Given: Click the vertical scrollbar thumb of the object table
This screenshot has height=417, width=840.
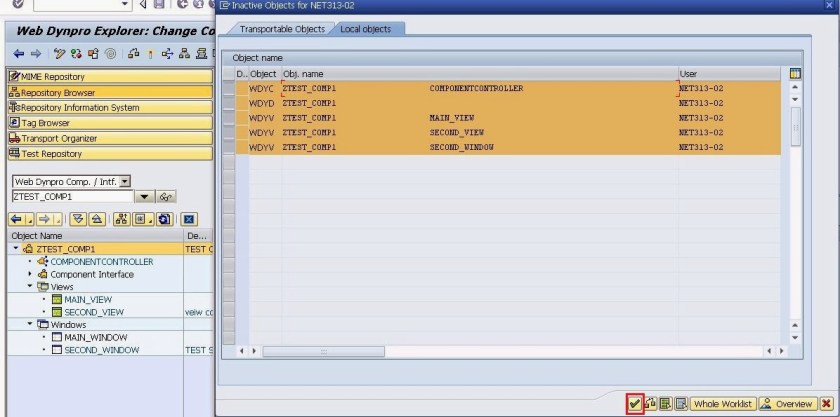Looking at the screenshot, I should pyautogui.click(x=796, y=126).
